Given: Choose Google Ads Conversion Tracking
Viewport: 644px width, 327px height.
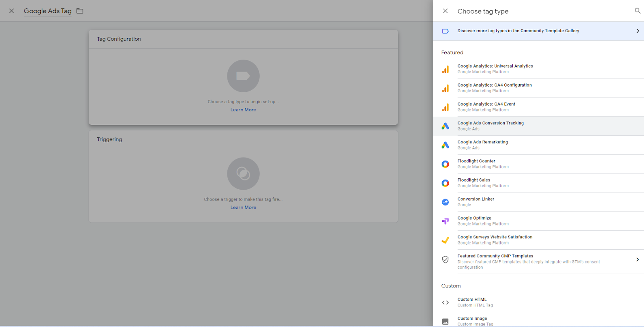Looking at the screenshot, I should (539, 126).
